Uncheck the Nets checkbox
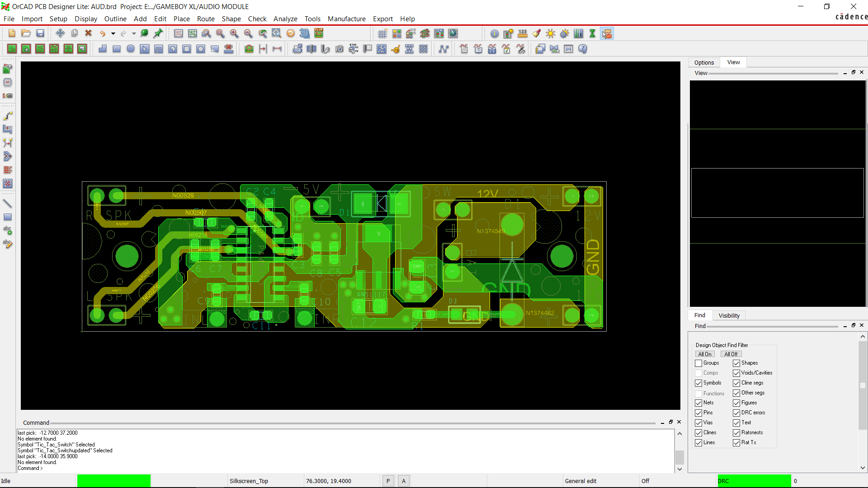Viewport: 868px width, 488px height. 698,403
